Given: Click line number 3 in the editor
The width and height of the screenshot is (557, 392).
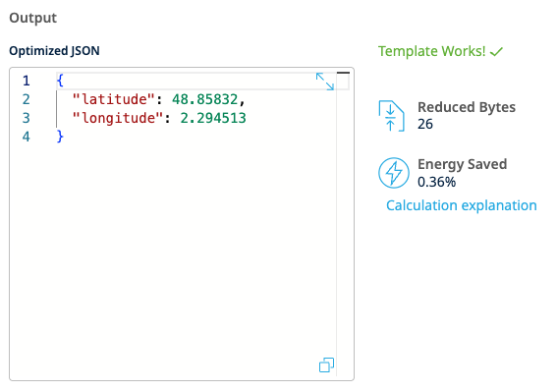Looking at the screenshot, I should (x=26, y=118).
